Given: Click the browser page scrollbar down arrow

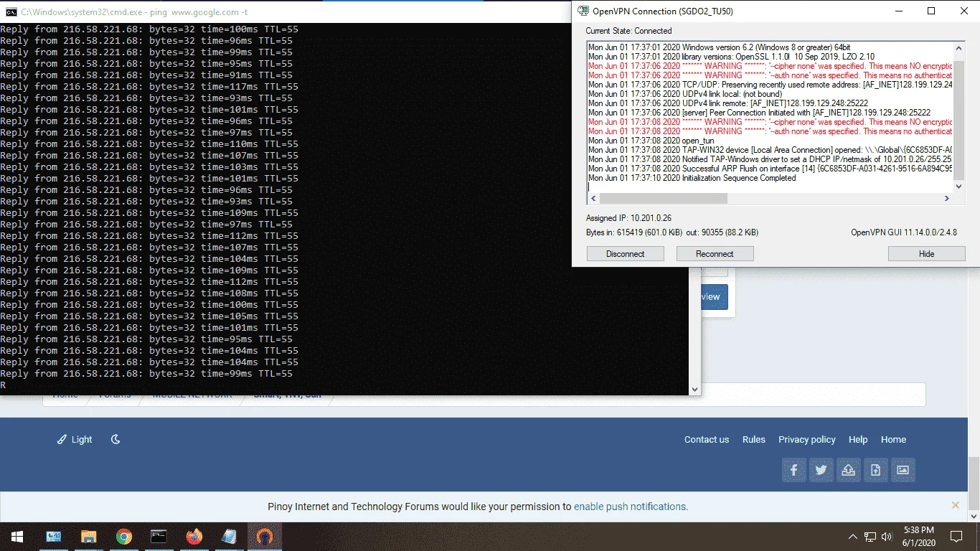Looking at the screenshot, I should pyautogui.click(x=974, y=515).
